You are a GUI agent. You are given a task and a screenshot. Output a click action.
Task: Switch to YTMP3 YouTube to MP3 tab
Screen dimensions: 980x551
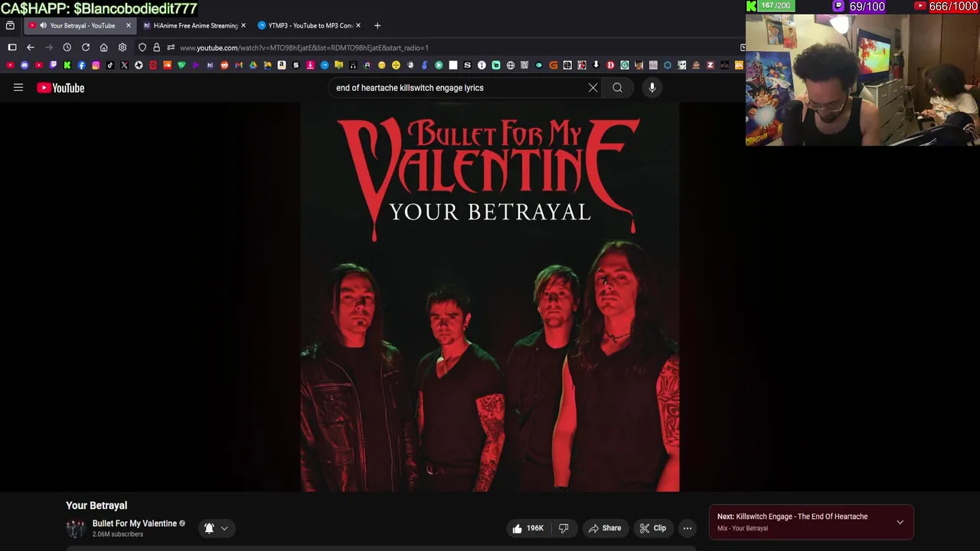tap(309, 25)
